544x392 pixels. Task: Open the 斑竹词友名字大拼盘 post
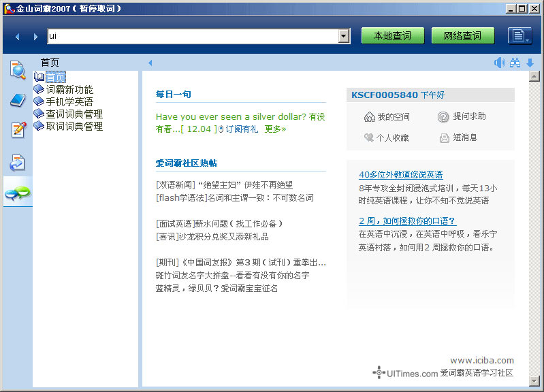coord(232,276)
